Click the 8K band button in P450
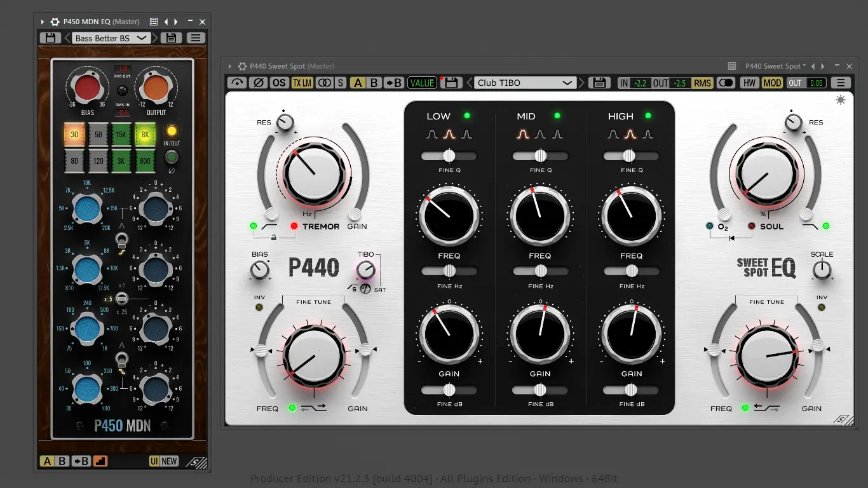Image resolution: width=868 pixels, height=488 pixels. [146, 135]
